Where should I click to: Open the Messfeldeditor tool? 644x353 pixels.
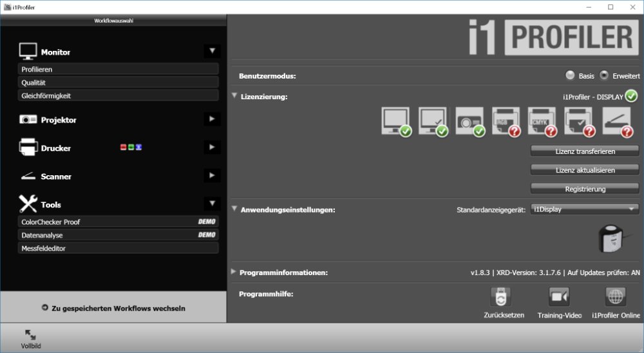(118, 248)
